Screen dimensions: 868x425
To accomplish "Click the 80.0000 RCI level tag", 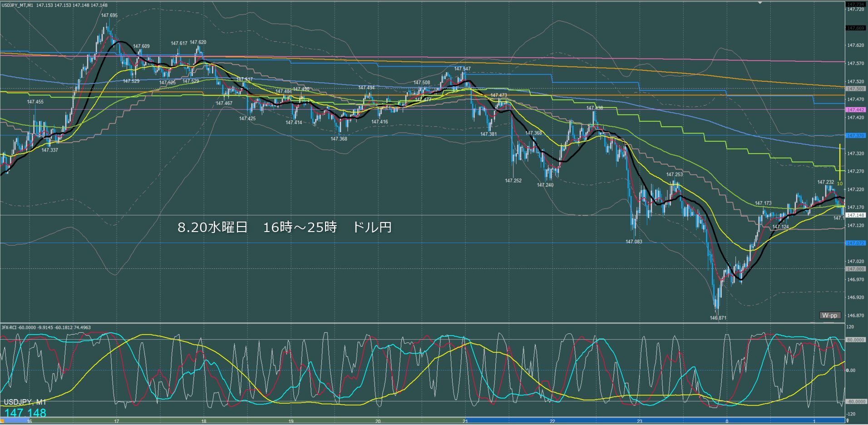I will tap(855, 340).
